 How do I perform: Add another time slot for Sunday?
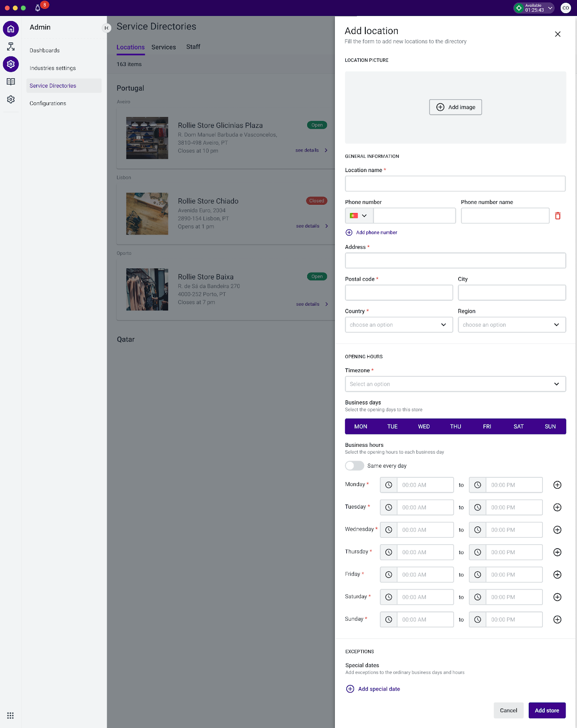[557, 620]
